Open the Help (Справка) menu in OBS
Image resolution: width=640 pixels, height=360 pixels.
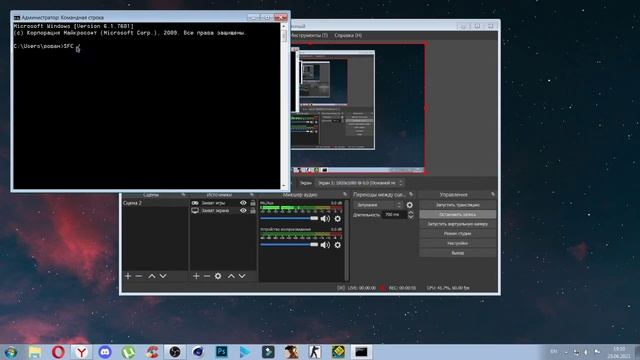(x=348, y=36)
